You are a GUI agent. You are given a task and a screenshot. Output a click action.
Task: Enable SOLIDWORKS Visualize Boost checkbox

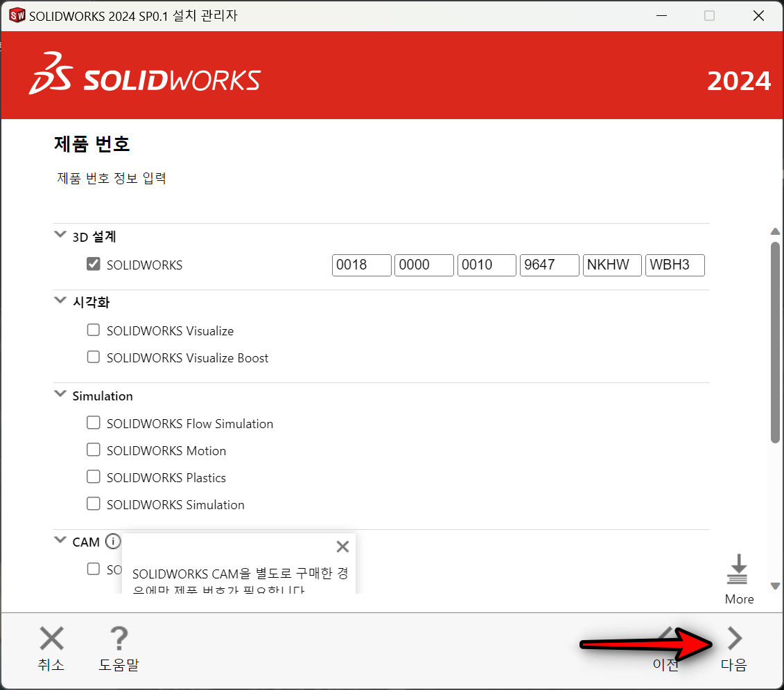[x=94, y=357]
